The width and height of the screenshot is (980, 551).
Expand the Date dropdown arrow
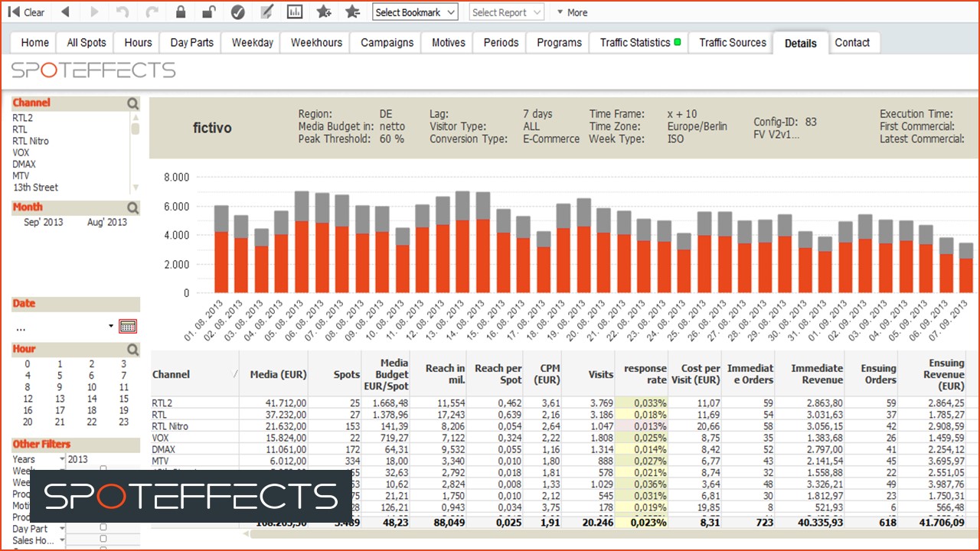112,327
